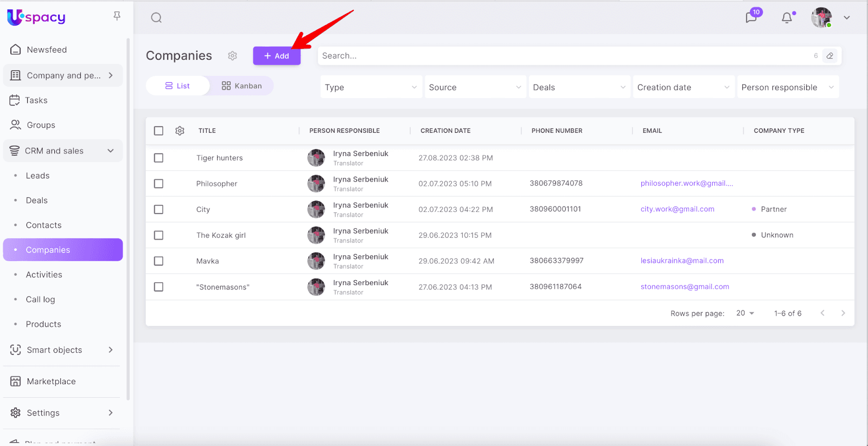
Task: Open Leads in the sidebar
Action: point(37,176)
